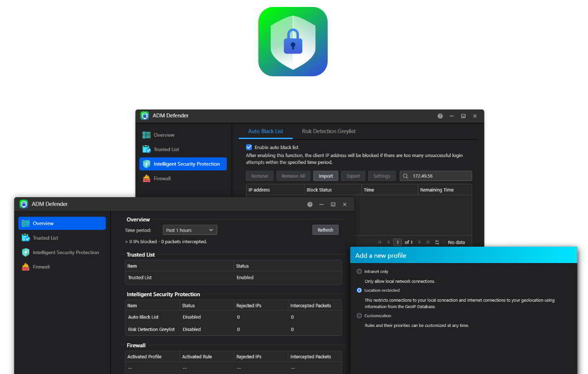
Task: Click the page number box in pager
Action: [x=397, y=242]
